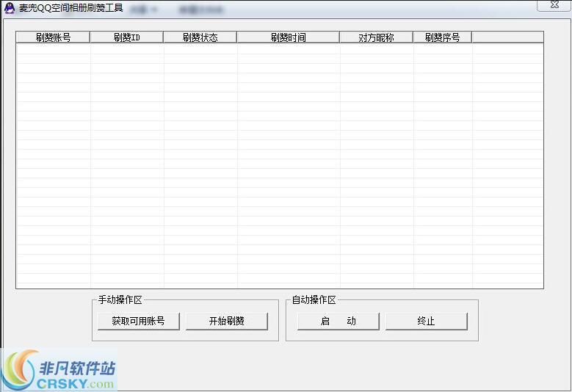Sort by 刷赞ID column header
Image resolution: width=572 pixels, height=392 pixels.
pos(126,37)
